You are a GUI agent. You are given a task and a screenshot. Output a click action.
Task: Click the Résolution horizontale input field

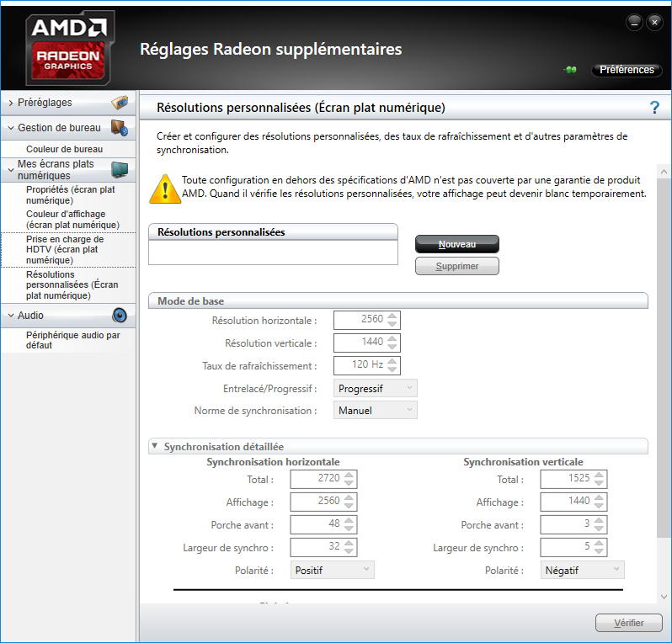click(360, 320)
